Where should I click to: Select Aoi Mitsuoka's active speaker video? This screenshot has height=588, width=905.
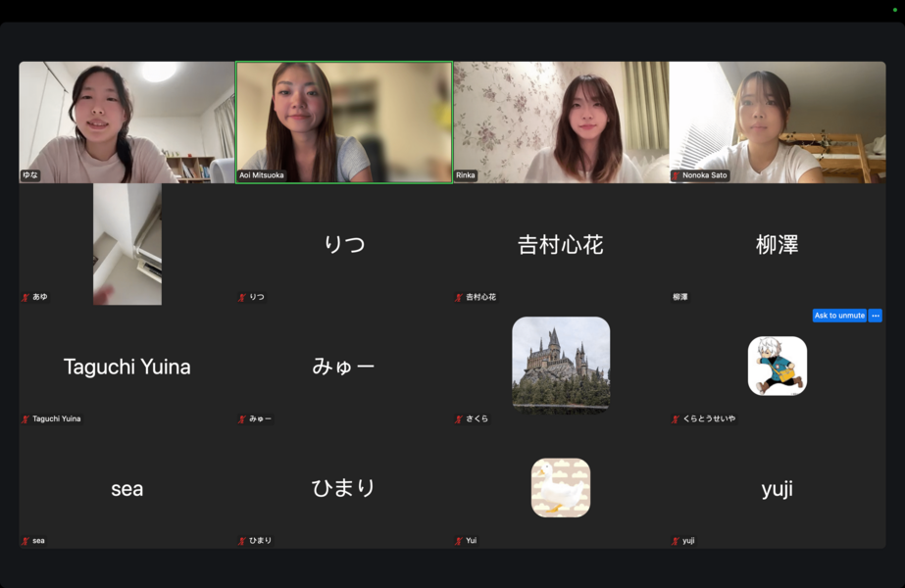344,122
